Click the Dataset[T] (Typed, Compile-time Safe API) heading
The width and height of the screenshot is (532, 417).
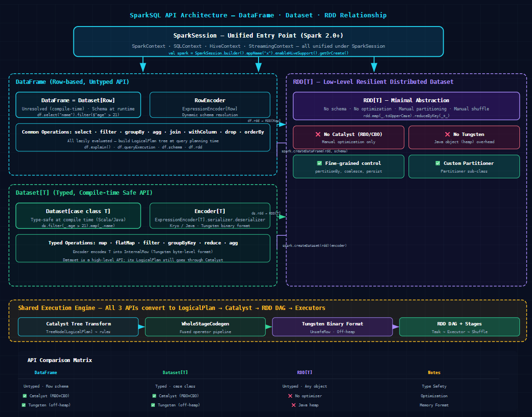click(x=84, y=192)
